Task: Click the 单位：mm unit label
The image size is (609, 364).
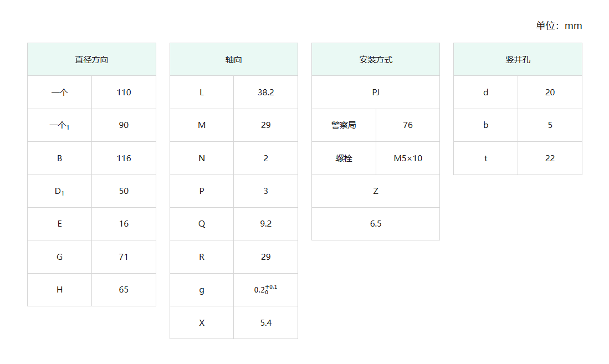Action: 559,25
